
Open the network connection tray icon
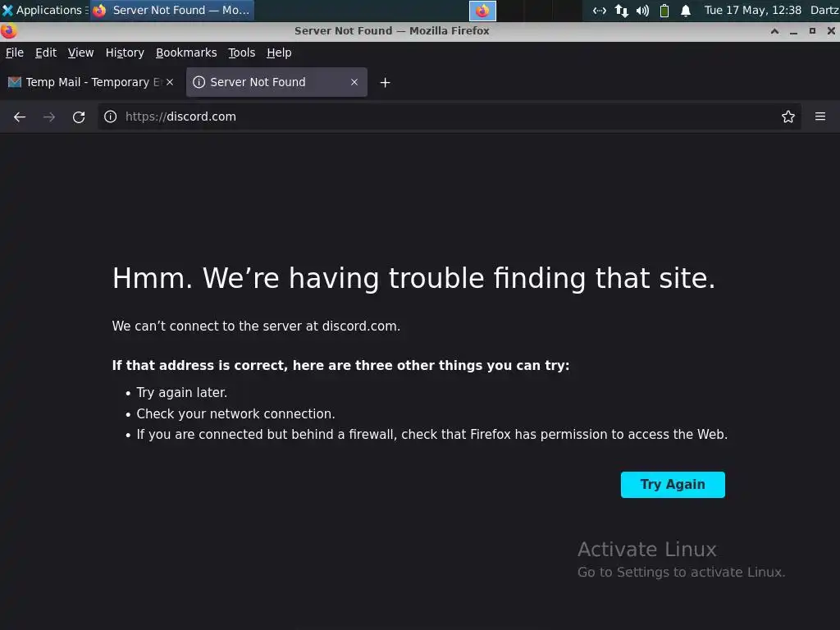600,10
